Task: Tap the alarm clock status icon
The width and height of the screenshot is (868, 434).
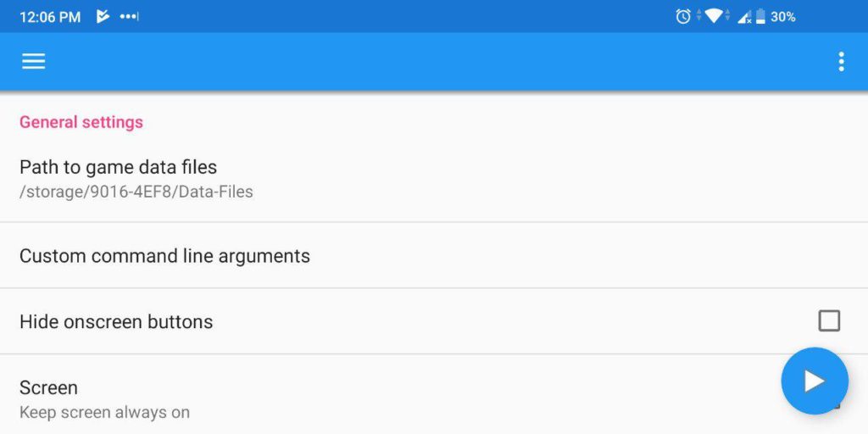Action: (683, 16)
